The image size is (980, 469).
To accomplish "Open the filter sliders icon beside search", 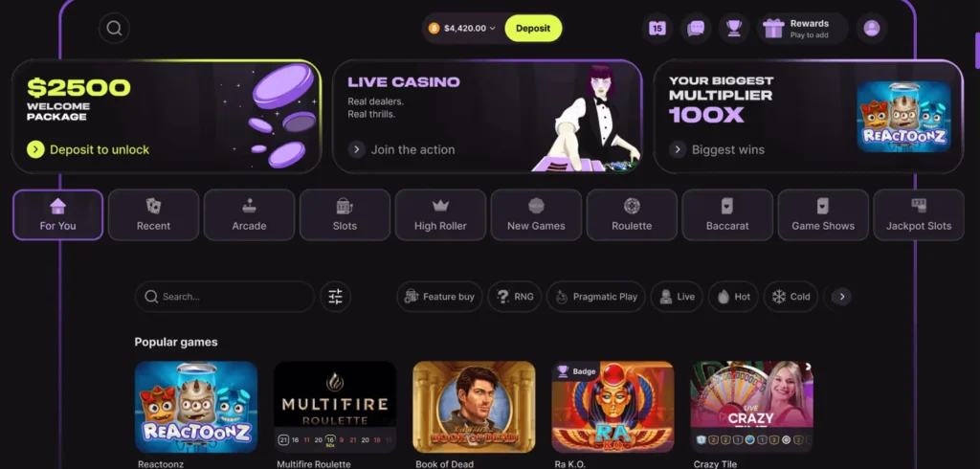I will tap(336, 297).
